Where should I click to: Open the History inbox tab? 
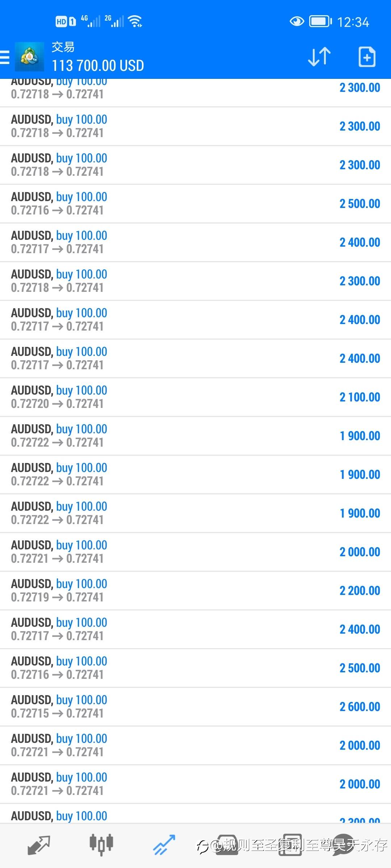point(227,845)
